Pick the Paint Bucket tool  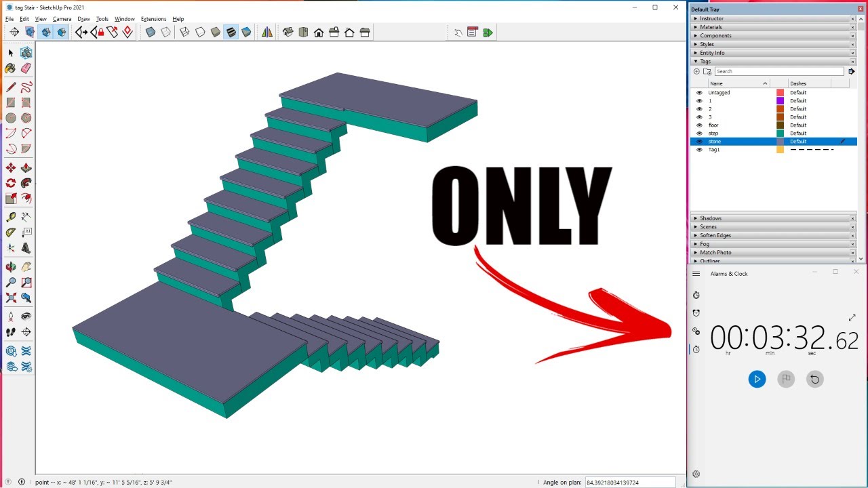point(11,68)
